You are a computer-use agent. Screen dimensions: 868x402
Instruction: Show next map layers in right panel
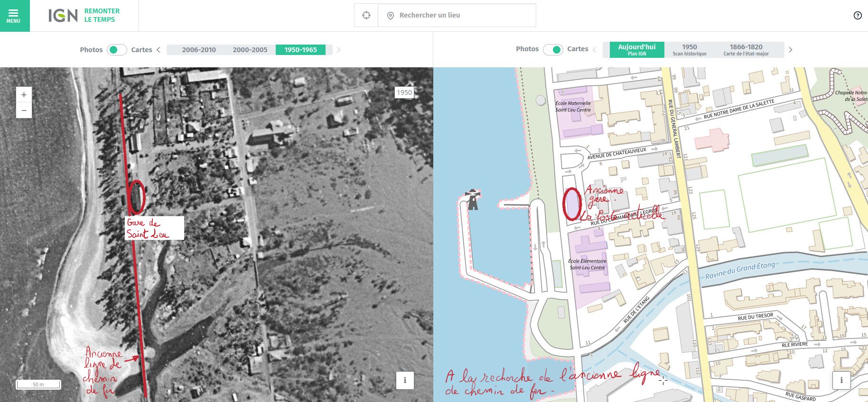point(790,50)
